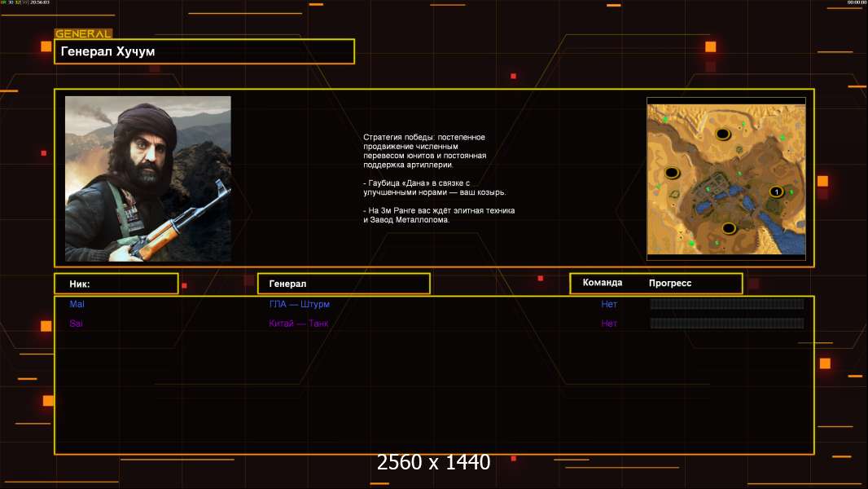The image size is (868, 489).
Task: Select player name Mal
Action: point(77,304)
